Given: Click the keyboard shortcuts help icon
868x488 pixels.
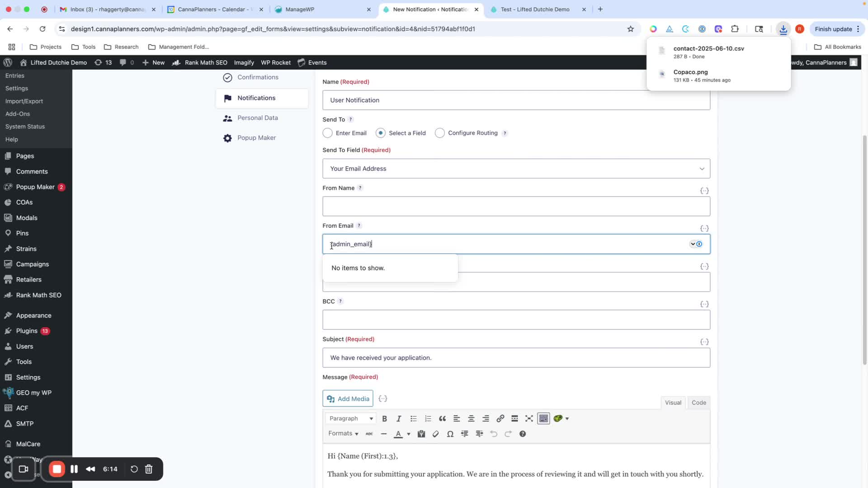Looking at the screenshot, I should tap(523, 434).
